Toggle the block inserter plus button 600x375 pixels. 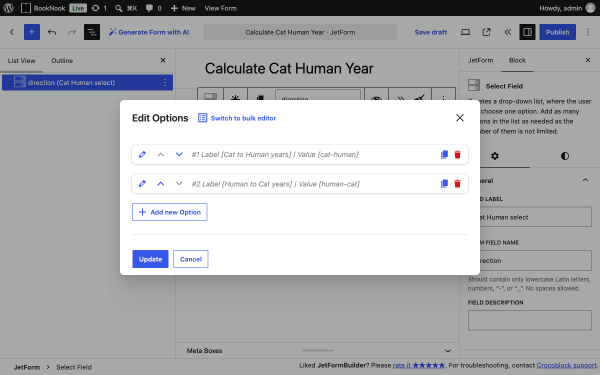pyautogui.click(x=32, y=32)
